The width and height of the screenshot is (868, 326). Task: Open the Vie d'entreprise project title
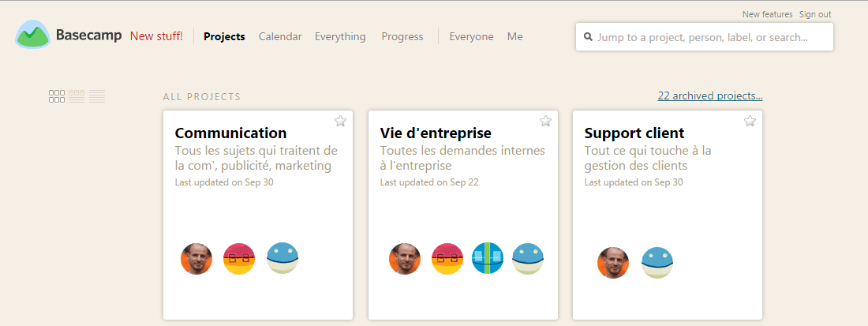click(436, 133)
